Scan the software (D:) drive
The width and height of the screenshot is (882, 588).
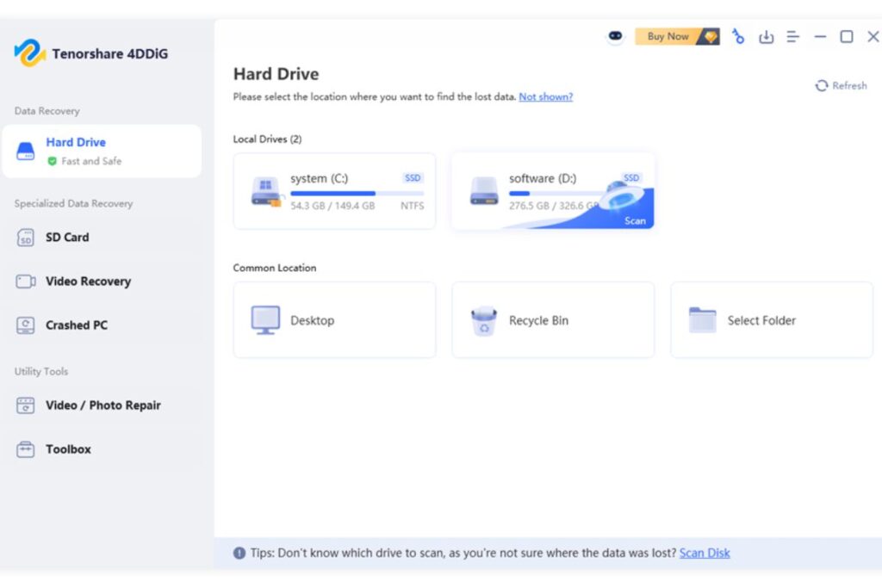pos(634,220)
